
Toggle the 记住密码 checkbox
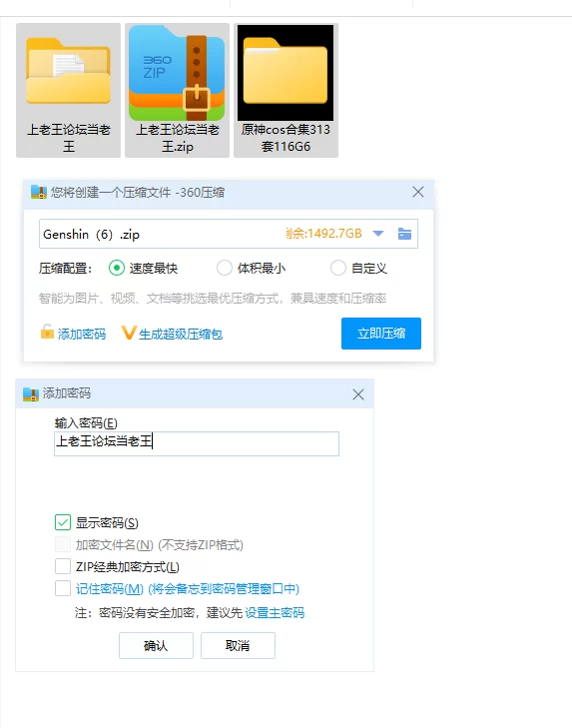pos(63,588)
